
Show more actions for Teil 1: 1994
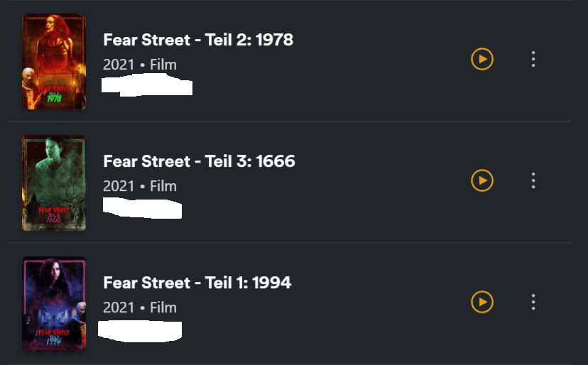[533, 302]
